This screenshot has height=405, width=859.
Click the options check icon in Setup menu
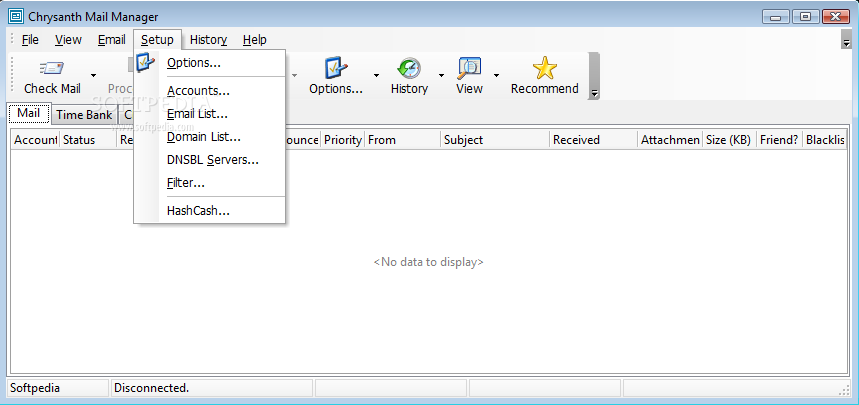[x=146, y=62]
